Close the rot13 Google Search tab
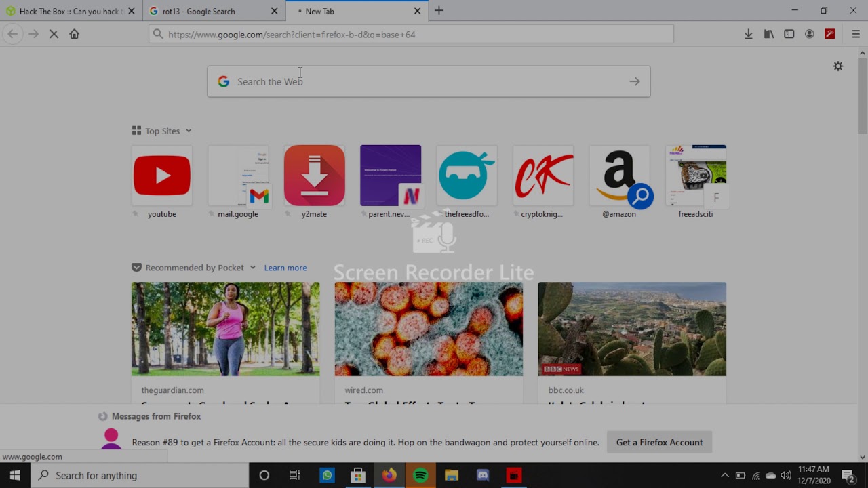This screenshot has height=488, width=868. [275, 11]
